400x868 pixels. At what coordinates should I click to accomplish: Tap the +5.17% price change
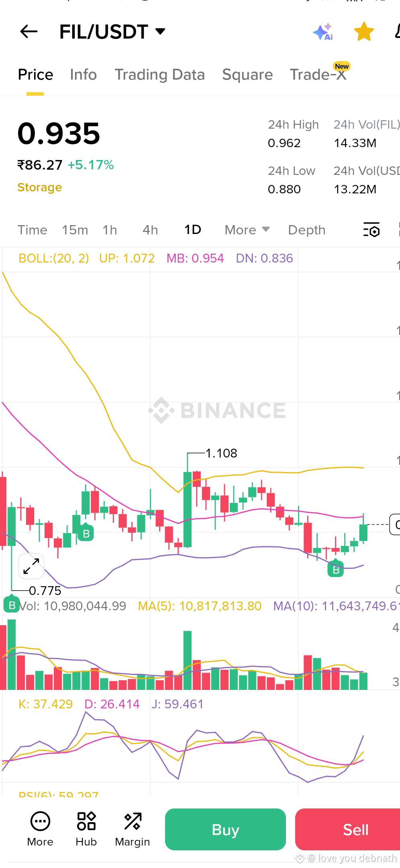point(91,165)
